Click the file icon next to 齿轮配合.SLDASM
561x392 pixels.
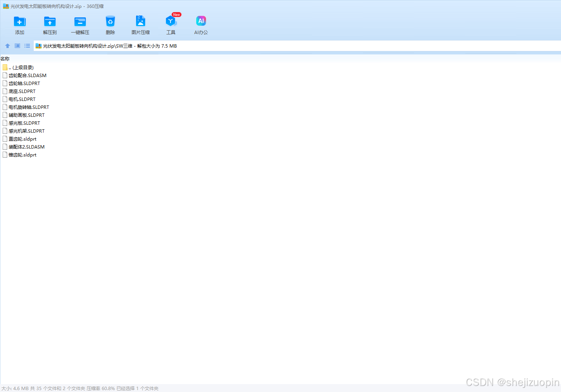pos(5,75)
